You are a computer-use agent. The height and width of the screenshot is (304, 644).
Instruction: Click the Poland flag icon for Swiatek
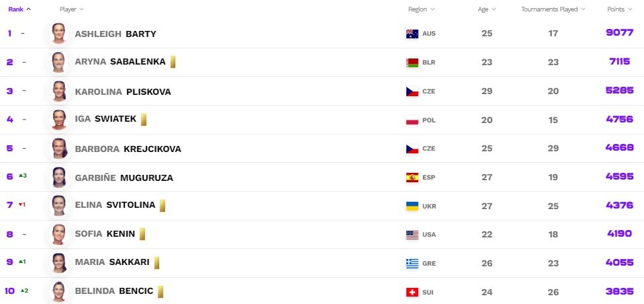coord(412,120)
